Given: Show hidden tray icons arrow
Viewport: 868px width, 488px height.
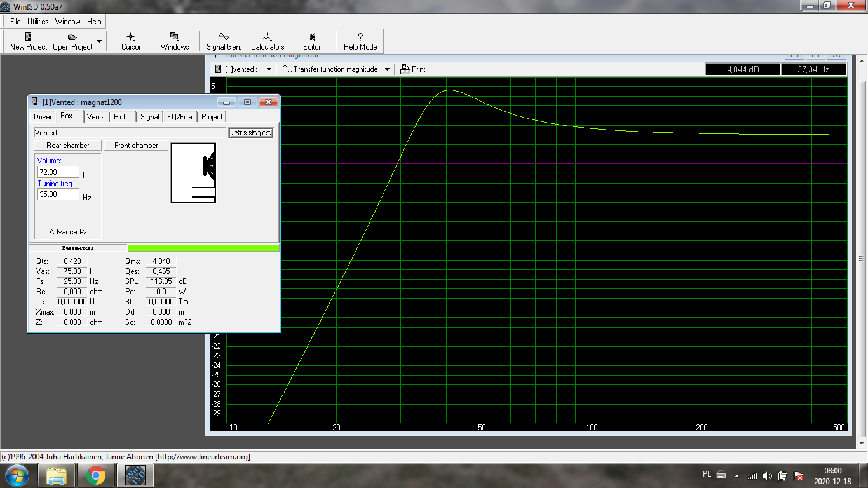Looking at the screenshot, I should click(x=737, y=475).
